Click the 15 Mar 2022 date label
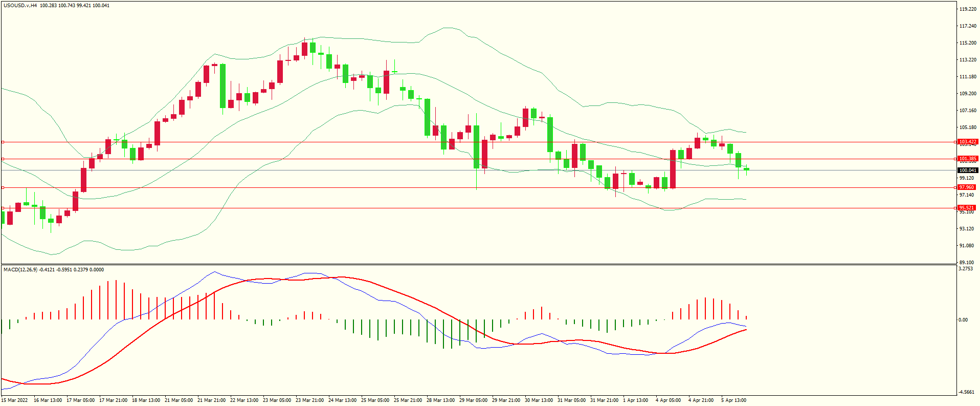The width and height of the screenshot is (980, 406). [15, 400]
